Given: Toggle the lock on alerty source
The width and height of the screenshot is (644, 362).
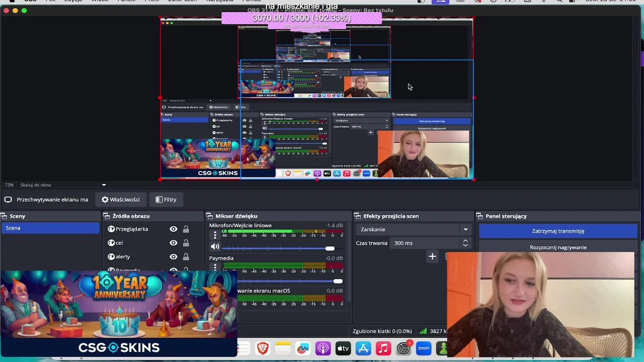Looking at the screenshot, I should pos(186,256).
